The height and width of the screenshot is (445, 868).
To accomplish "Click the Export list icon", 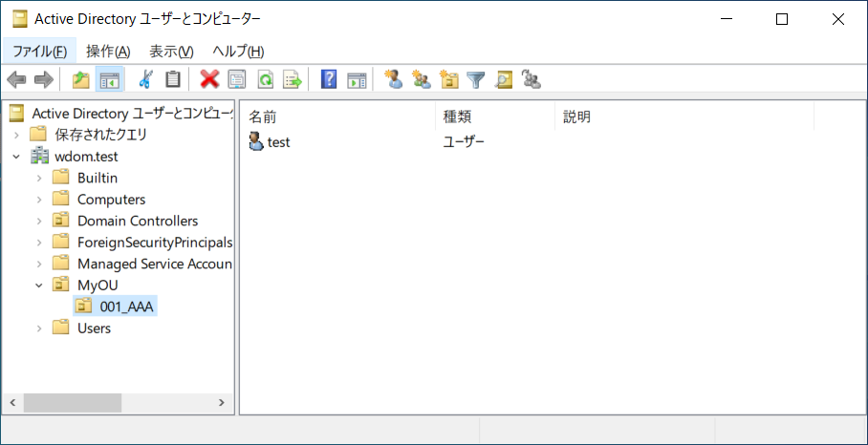I will point(293,79).
